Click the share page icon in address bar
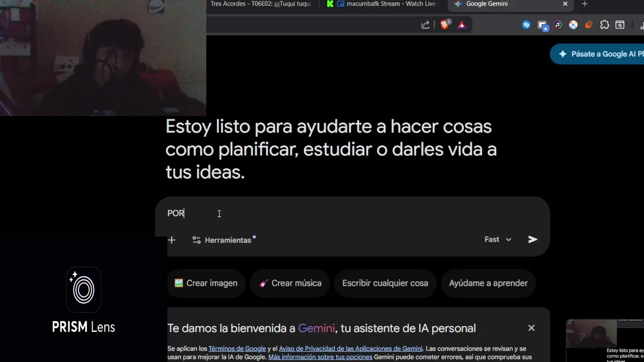This screenshot has height=362, width=644. 426,25
